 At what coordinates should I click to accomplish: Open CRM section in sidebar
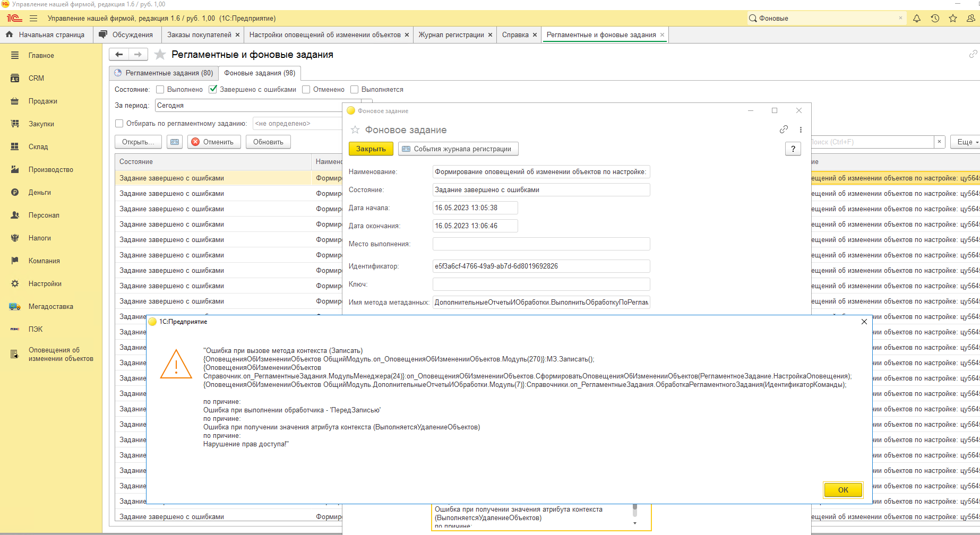36,78
